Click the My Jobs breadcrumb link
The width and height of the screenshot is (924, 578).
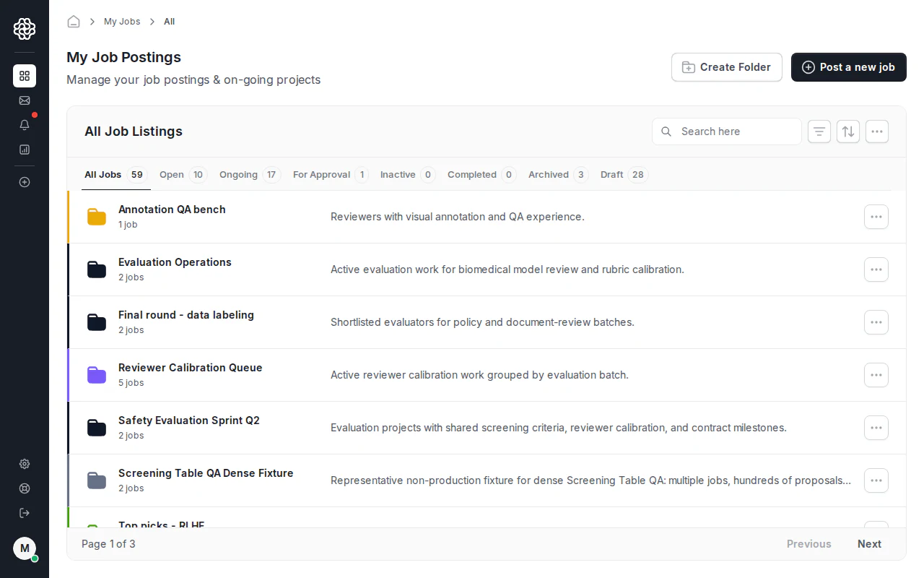pos(122,22)
